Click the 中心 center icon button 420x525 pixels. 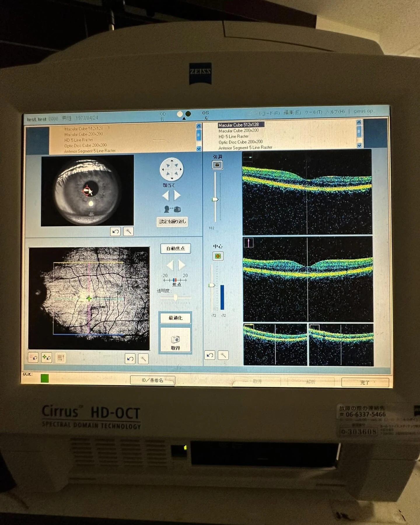point(218,256)
